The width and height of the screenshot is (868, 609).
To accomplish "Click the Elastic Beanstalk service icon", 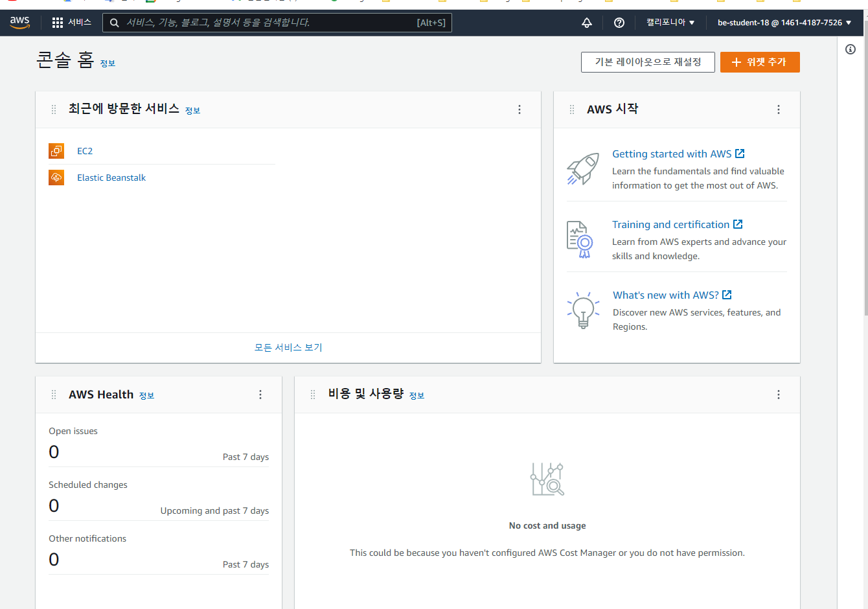I will [56, 178].
